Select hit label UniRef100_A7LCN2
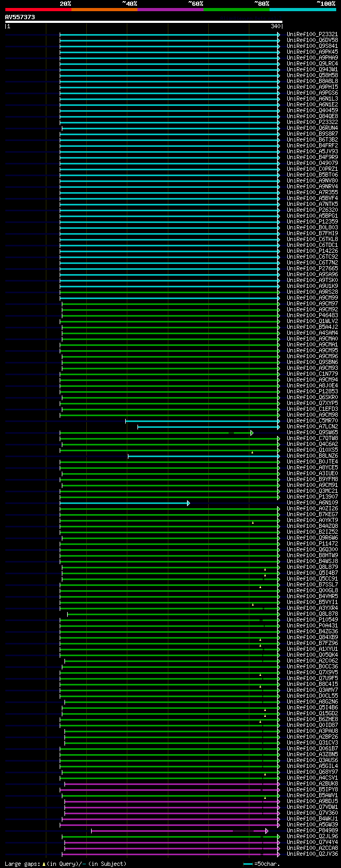 click(312, 427)
